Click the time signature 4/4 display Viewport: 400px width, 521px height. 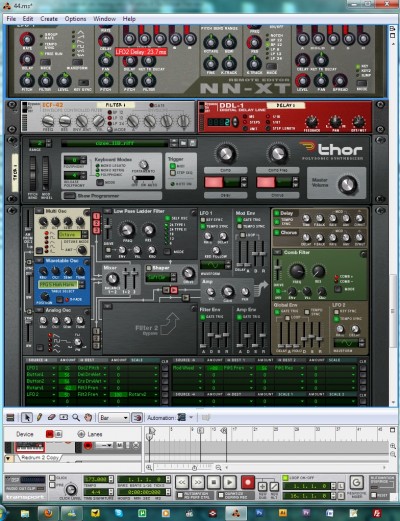[96, 492]
